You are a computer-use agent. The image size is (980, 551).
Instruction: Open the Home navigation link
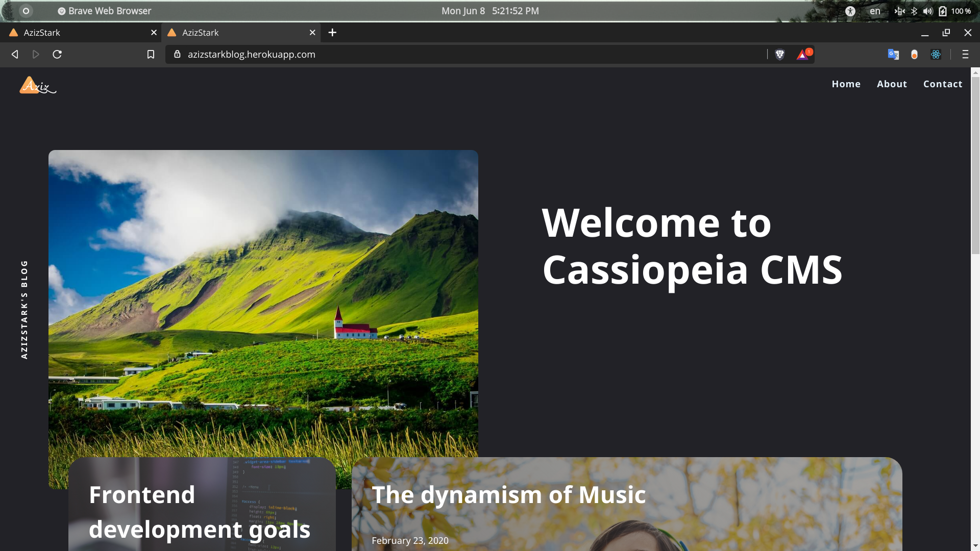tap(846, 84)
